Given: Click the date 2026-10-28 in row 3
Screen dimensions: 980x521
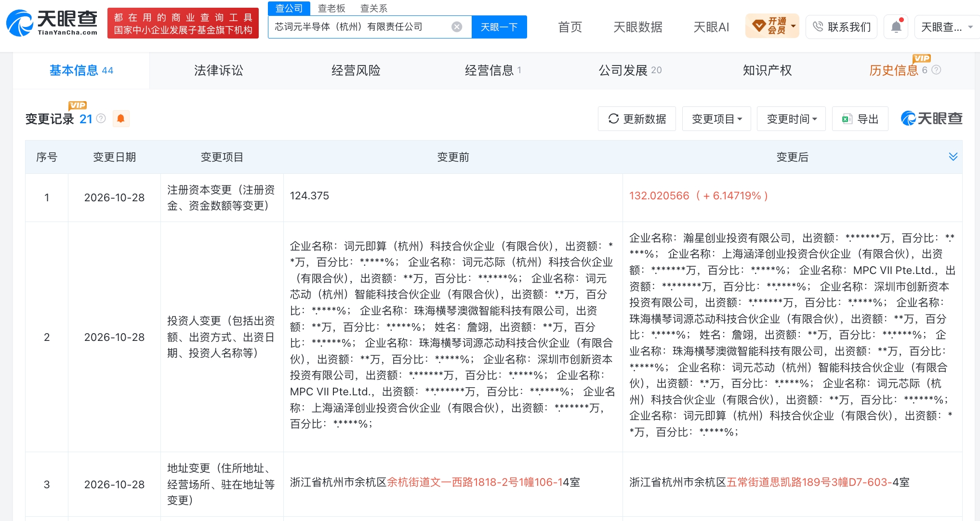Looking at the screenshot, I should click(114, 484).
